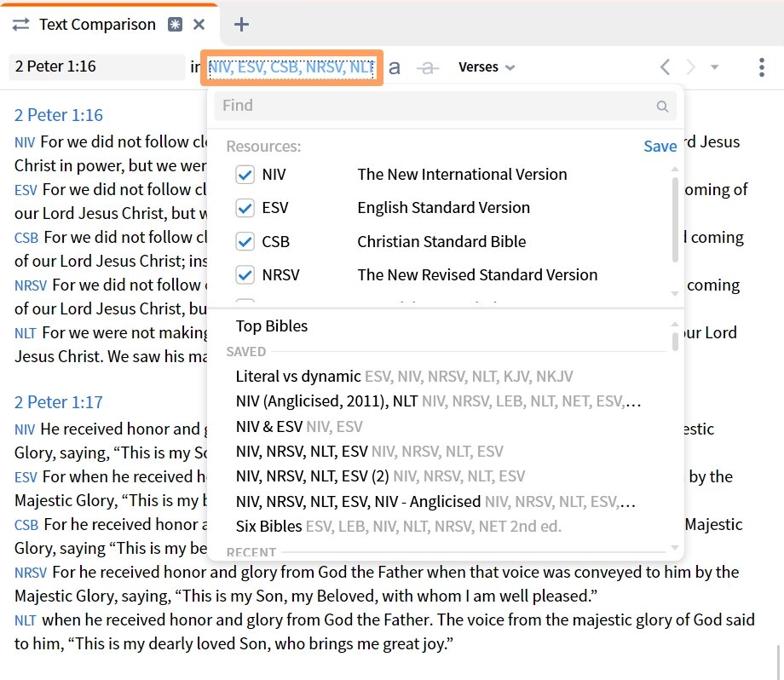Click the show-differences 'a' icon
The image size is (784, 680).
(x=395, y=67)
